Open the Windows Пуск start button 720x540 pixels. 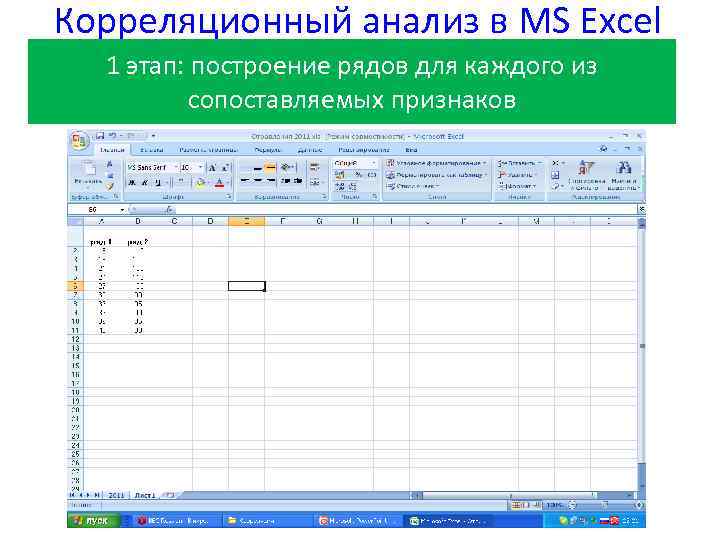click(x=94, y=521)
